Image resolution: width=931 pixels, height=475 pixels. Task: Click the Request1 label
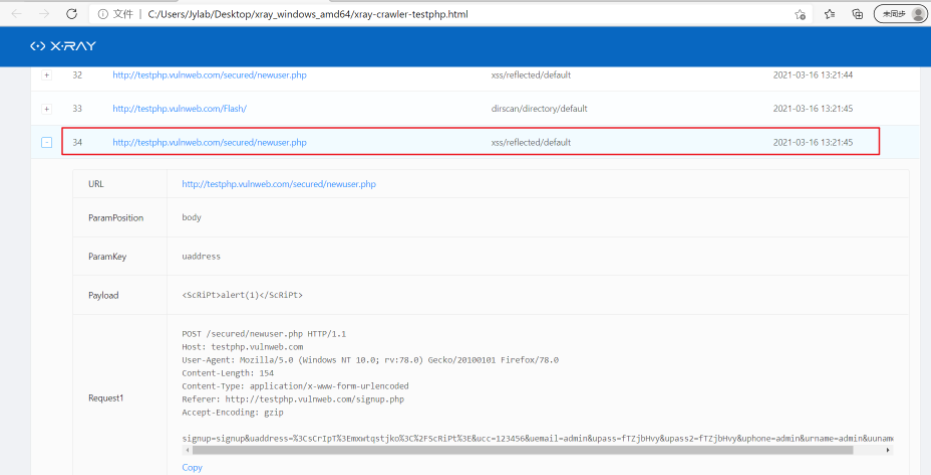coord(106,398)
